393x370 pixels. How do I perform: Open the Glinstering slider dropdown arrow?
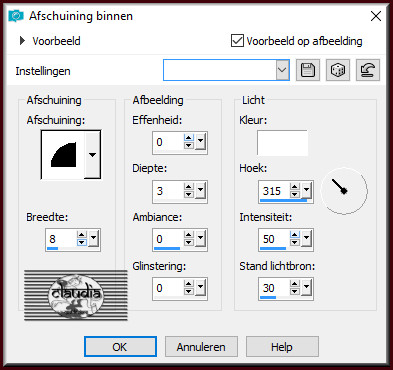(200, 288)
